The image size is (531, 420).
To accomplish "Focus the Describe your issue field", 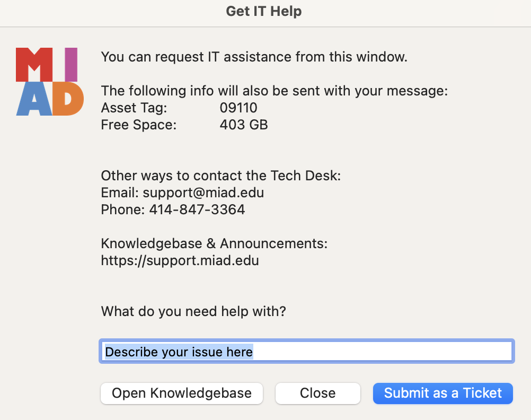I will point(306,351).
